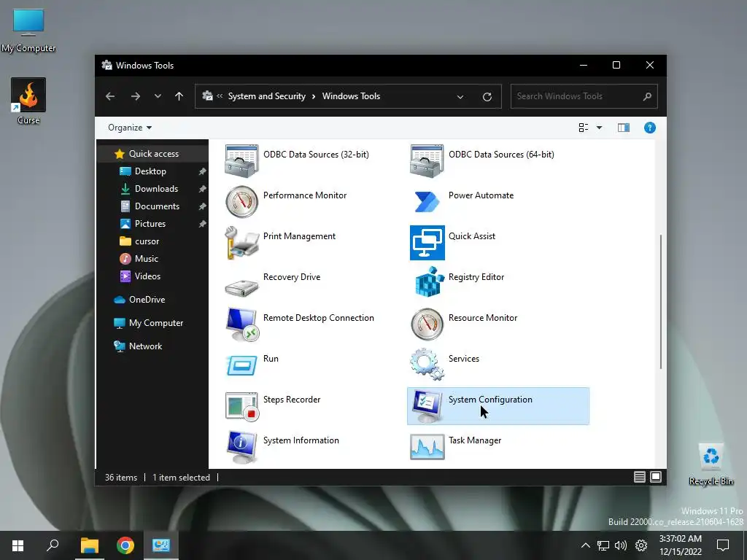Select the Task Manager graph icon
Image resolution: width=747 pixels, height=560 pixels.
(x=427, y=447)
